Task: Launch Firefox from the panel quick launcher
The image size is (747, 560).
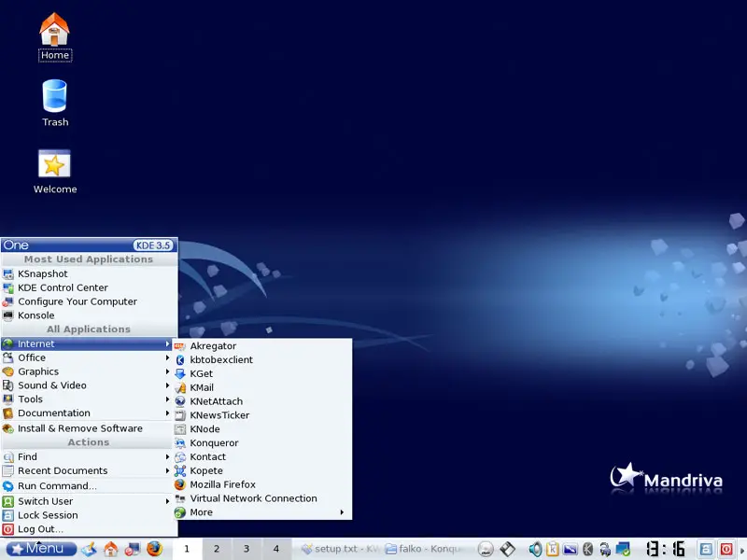Action: [154, 549]
